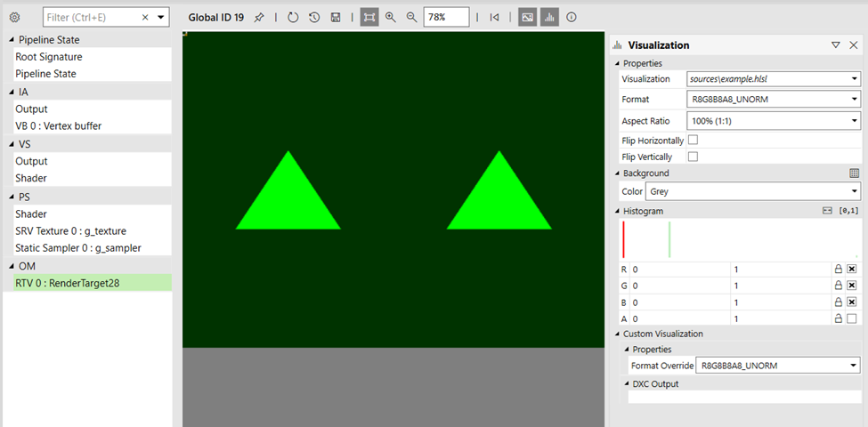Select Static Sampler 0 : g_sampler

click(92, 248)
